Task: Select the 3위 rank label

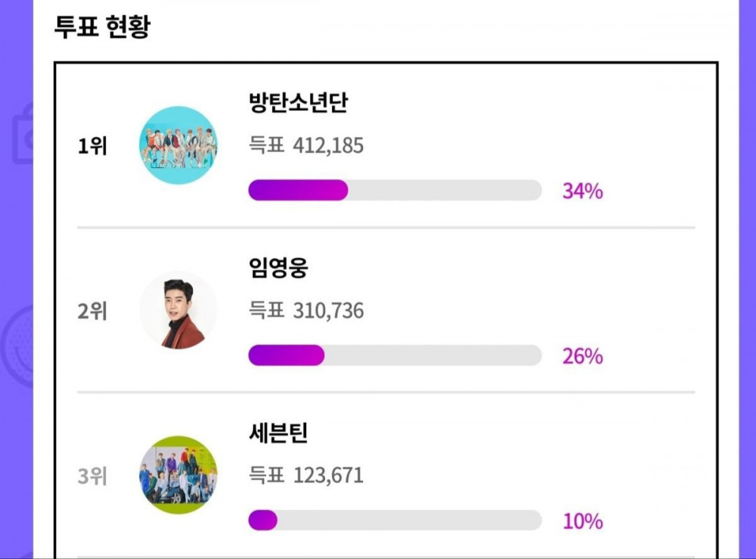Action: [x=92, y=476]
